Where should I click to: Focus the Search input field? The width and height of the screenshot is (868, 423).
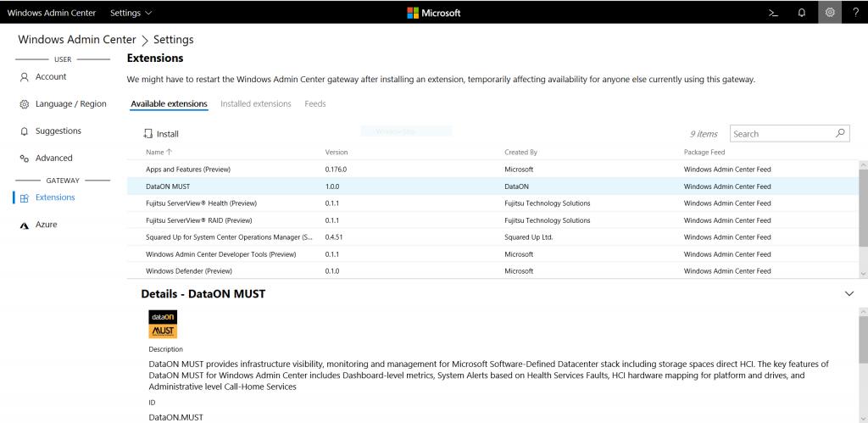click(x=790, y=133)
